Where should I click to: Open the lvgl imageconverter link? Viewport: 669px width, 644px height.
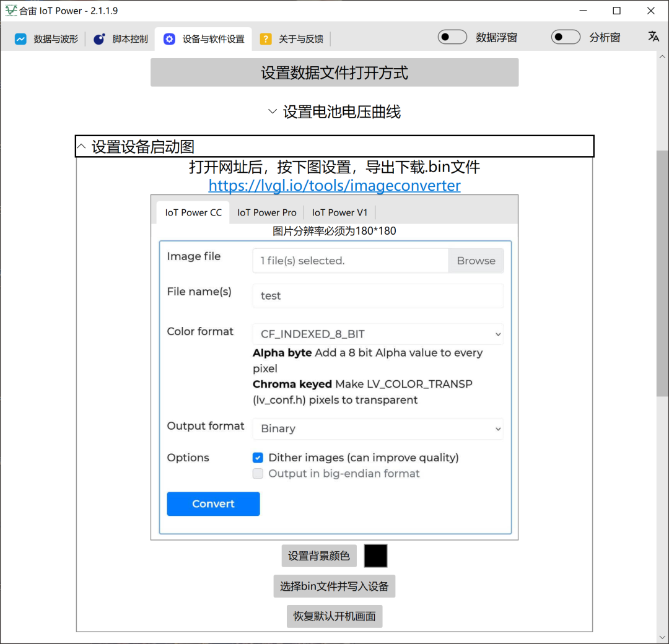pos(334,185)
